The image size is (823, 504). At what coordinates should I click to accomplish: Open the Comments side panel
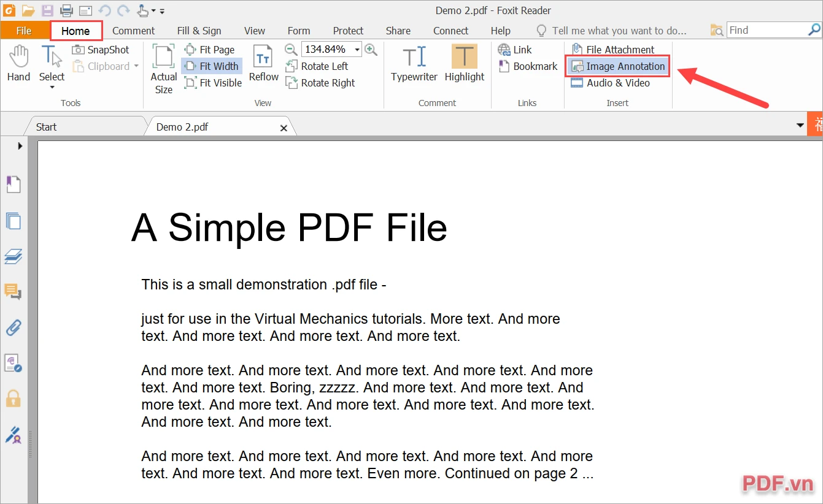(14, 292)
